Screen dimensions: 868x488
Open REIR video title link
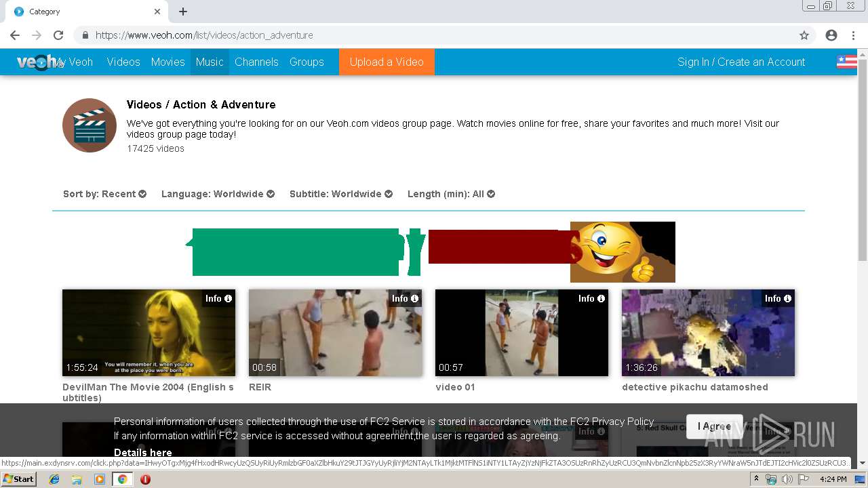260,387
